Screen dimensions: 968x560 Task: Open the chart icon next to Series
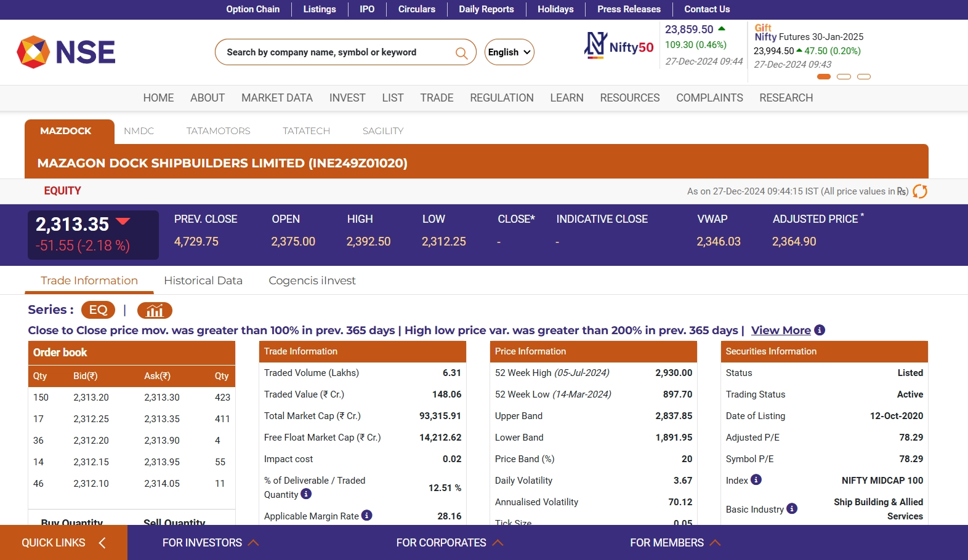(155, 310)
